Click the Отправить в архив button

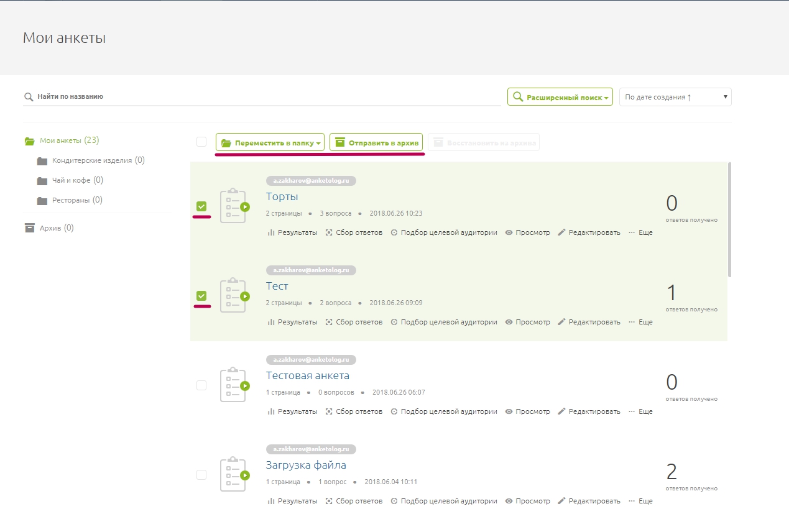click(x=376, y=142)
